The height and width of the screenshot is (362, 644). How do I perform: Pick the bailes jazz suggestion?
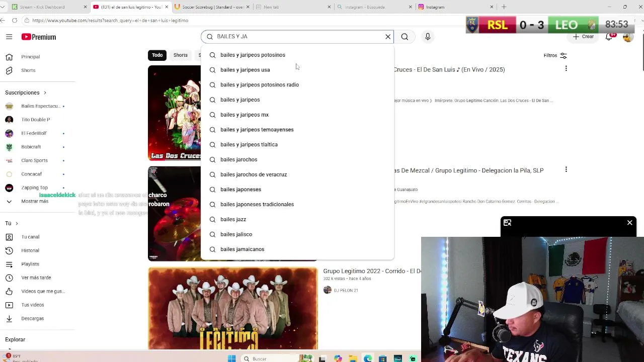tap(297, 219)
